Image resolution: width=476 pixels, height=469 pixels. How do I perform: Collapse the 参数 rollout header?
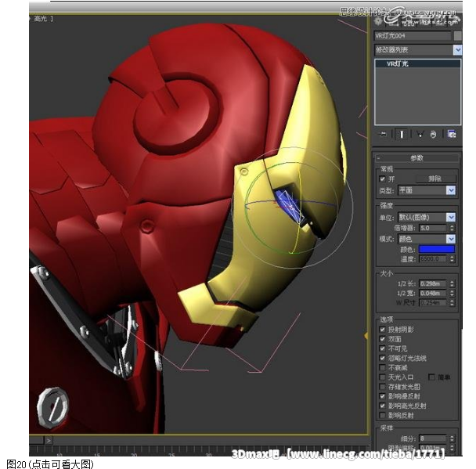pos(416,158)
